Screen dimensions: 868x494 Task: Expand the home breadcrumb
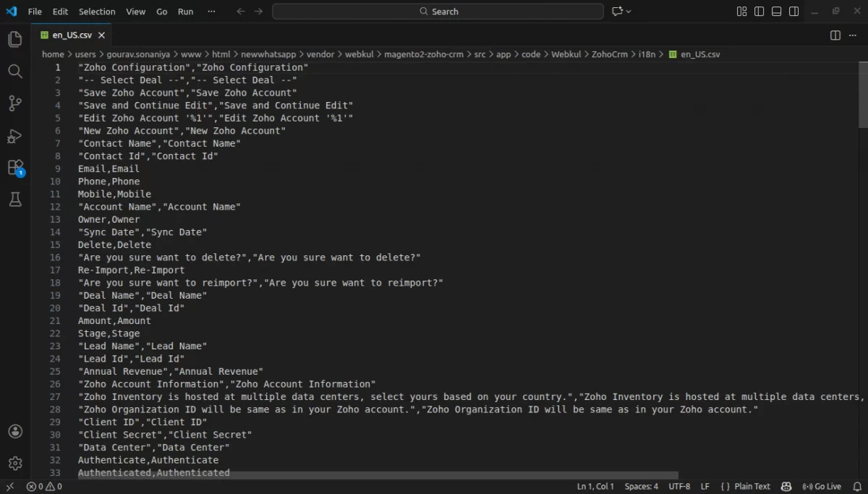pyautogui.click(x=53, y=54)
